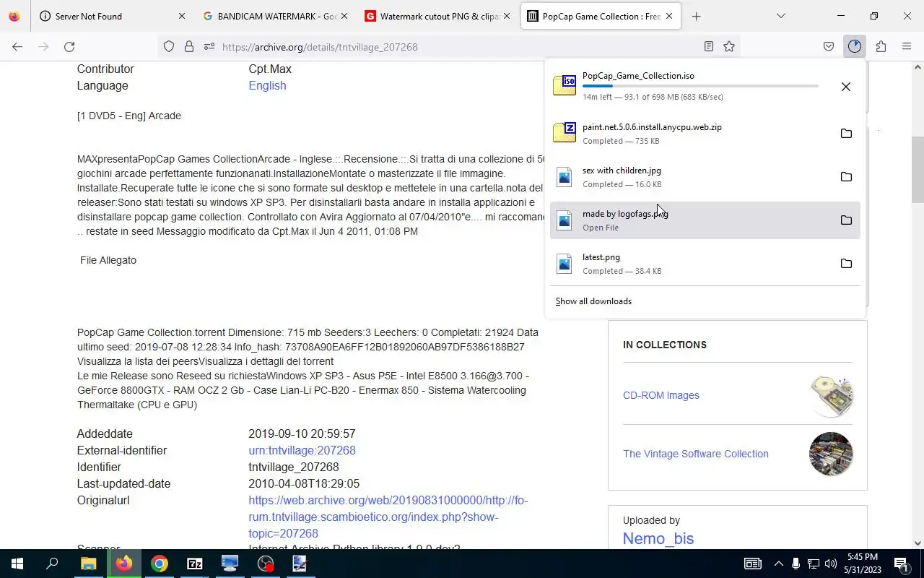Open the Windows Start menu
Image resolution: width=924 pixels, height=578 pixels.
pyautogui.click(x=17, y=564)
